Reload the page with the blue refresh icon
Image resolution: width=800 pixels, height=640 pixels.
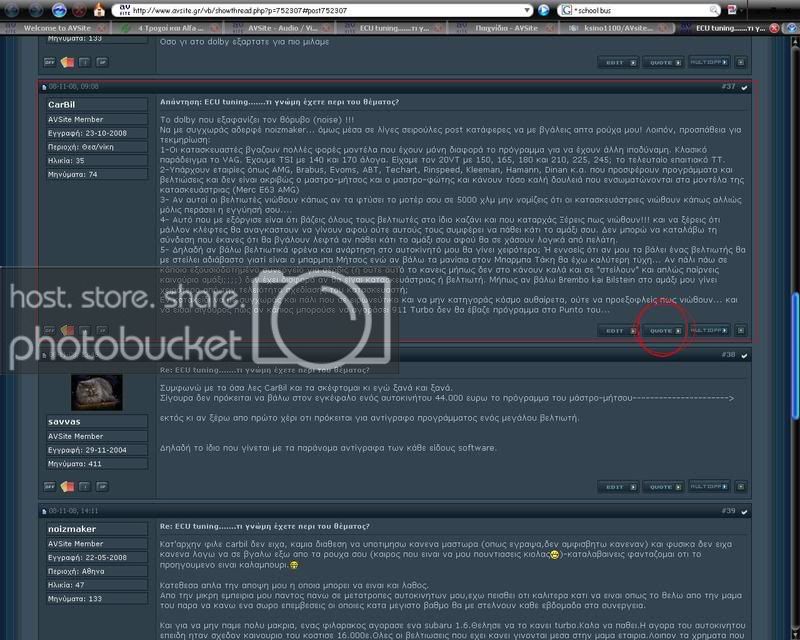tap(60, 9)
